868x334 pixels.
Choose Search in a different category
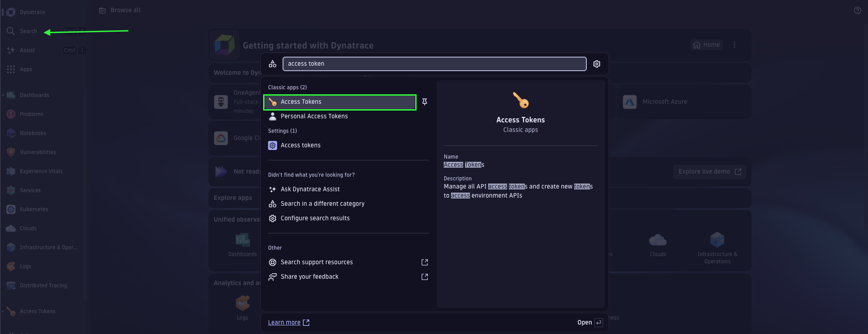(322, 204)
